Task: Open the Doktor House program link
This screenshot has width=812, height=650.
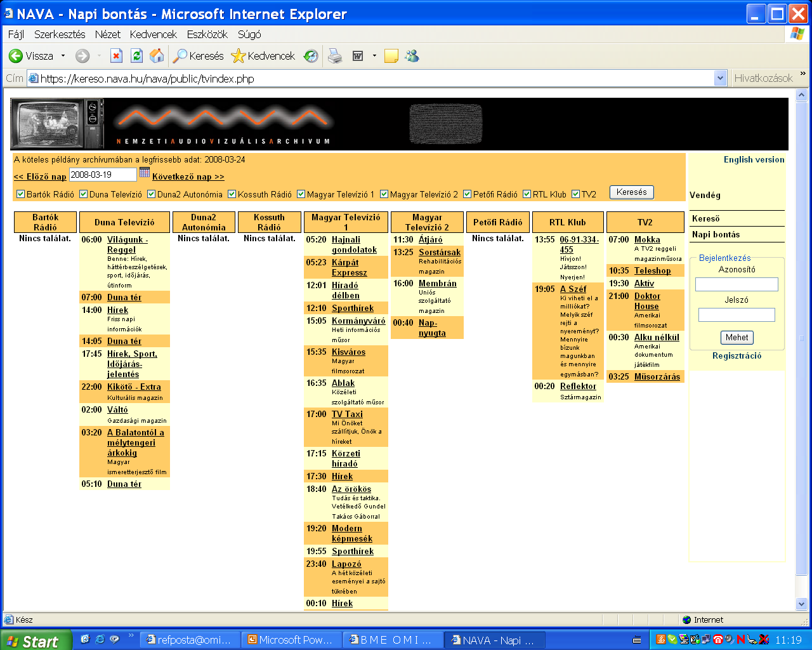Action: (x=647, y=301)
